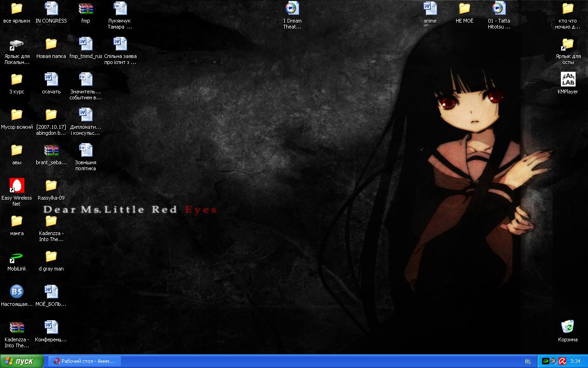Screen dimensions: 588x368
Task: Click the 'Kadenzza - Into The...' RAR archive
Action: click(17, 327)
